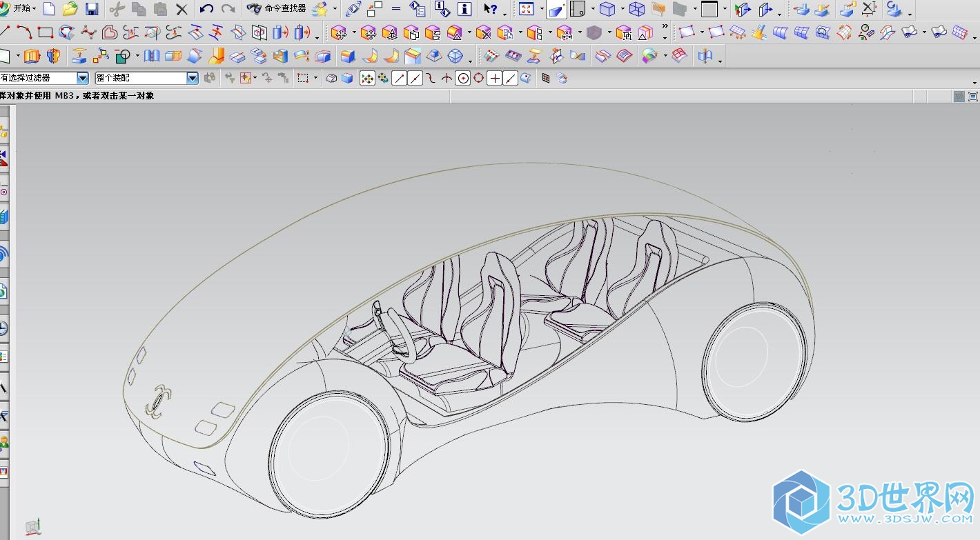Click the Copy icon
Image resolution: width=980 pixels, height=540 pixels.
(x=139, y=9)
